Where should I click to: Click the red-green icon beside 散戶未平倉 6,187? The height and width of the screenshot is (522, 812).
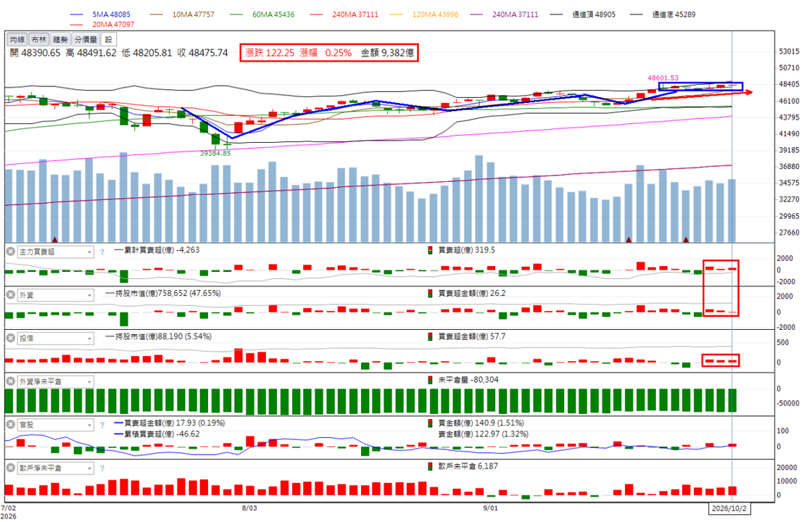[431, 467]
